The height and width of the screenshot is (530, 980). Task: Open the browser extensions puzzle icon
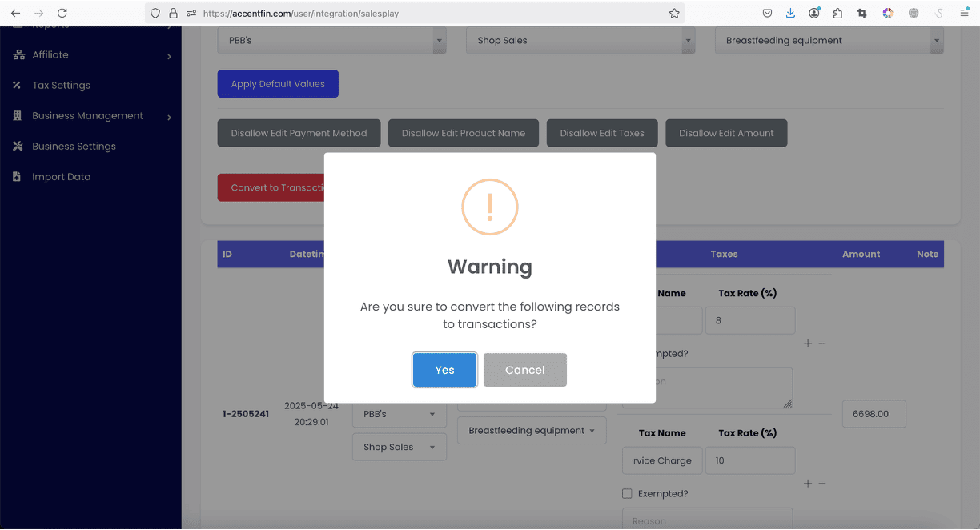tap(838, 14)
